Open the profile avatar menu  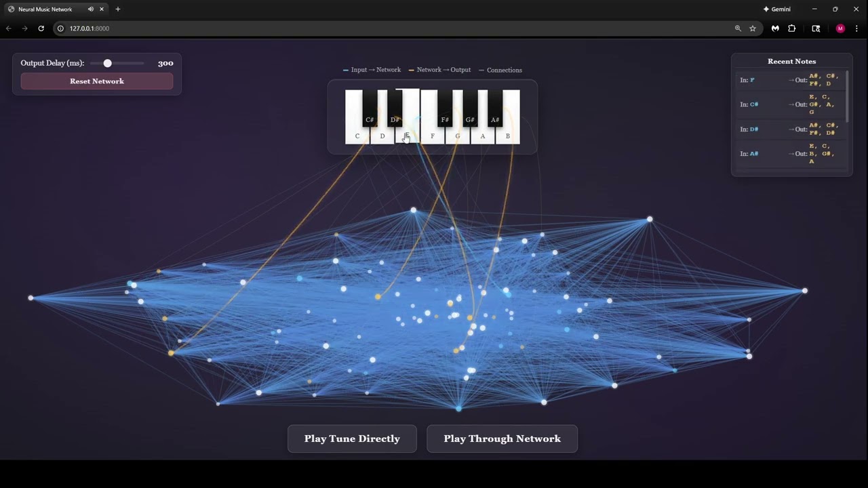point(840,28)
